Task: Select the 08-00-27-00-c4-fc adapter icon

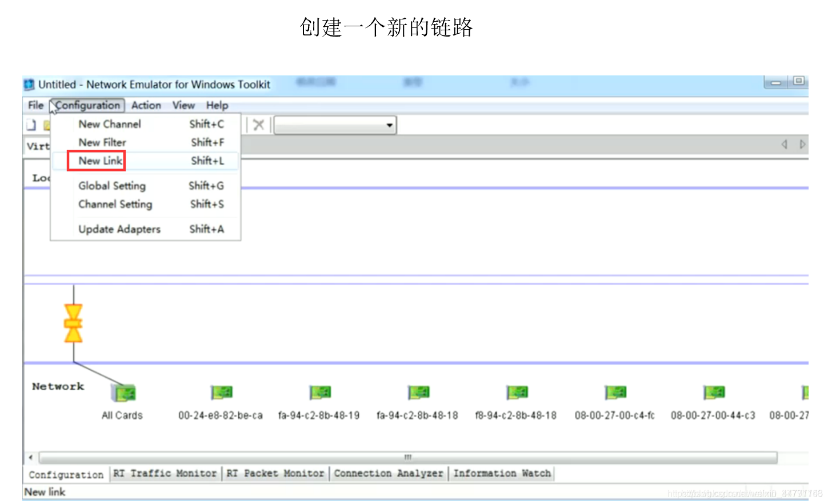Action: point(615,392)
